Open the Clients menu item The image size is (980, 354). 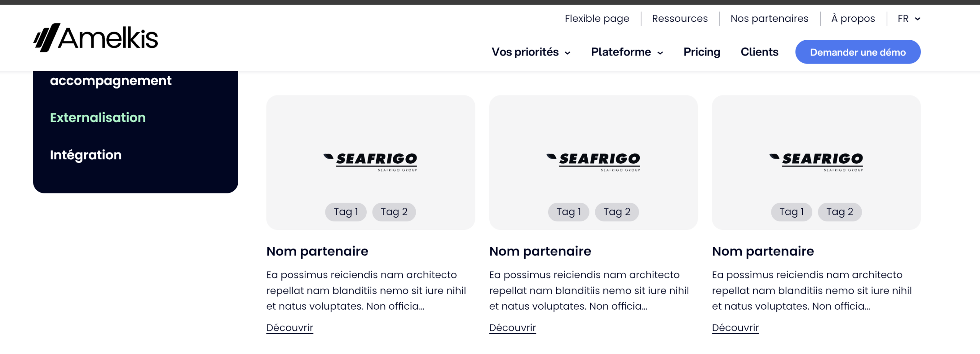pos(759,52)
